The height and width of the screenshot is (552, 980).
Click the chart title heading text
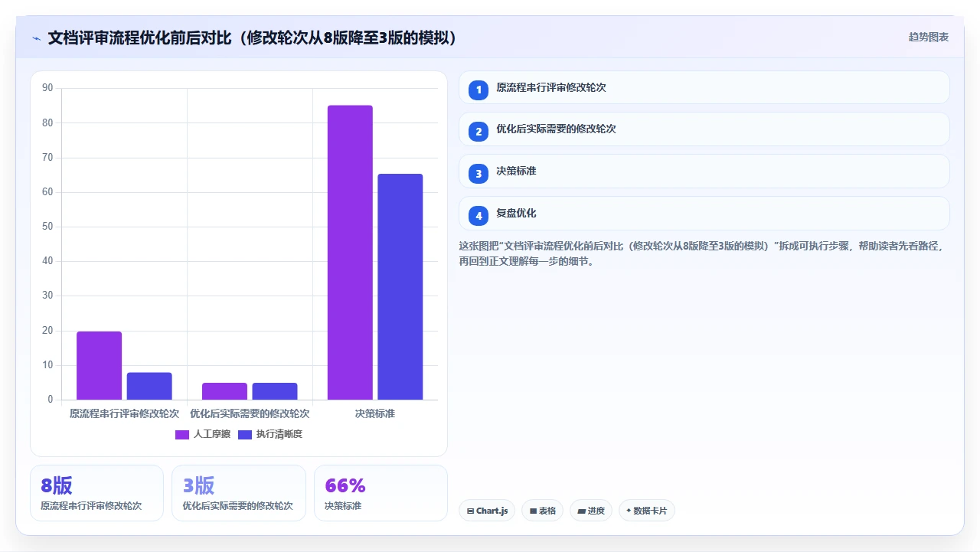click(253, 38)
